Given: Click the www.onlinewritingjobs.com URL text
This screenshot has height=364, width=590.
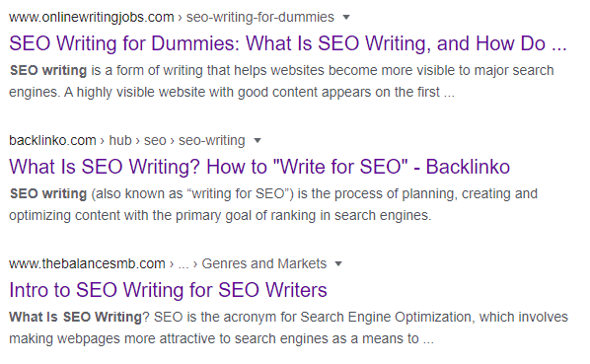Looking at the screenshot, I should point(92,18).
